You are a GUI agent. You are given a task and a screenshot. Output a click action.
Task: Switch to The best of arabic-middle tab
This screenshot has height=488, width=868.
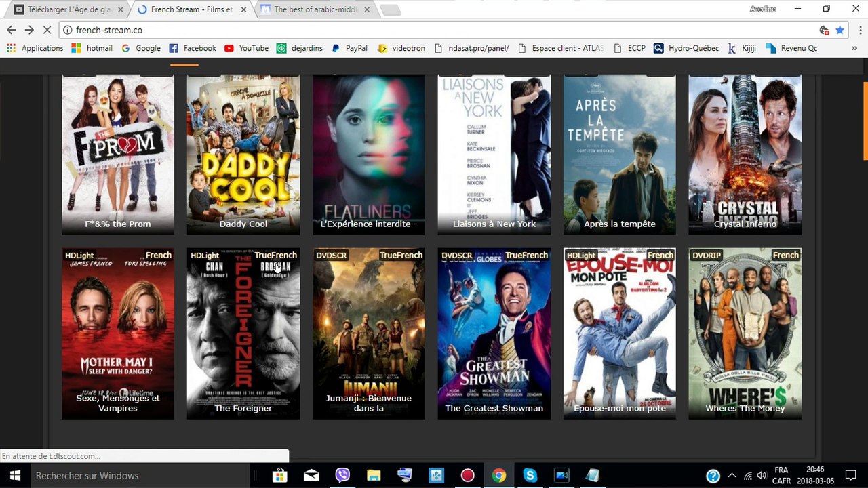point(315,9)
